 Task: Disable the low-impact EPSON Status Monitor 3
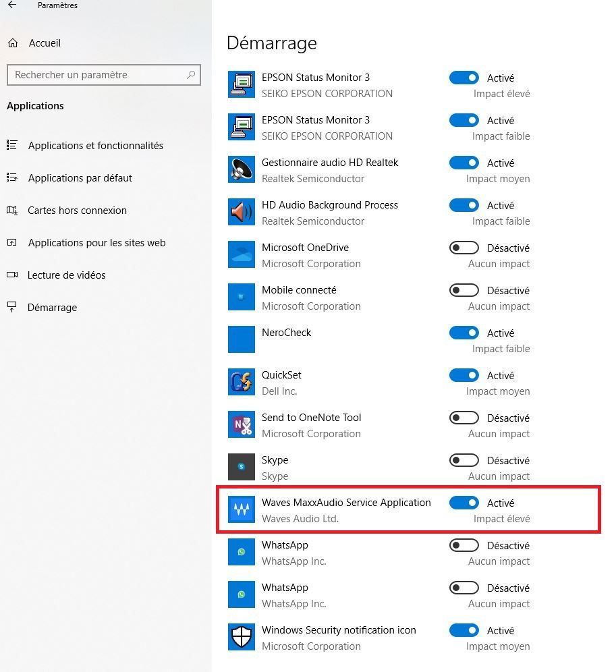(x=464, y=120)
